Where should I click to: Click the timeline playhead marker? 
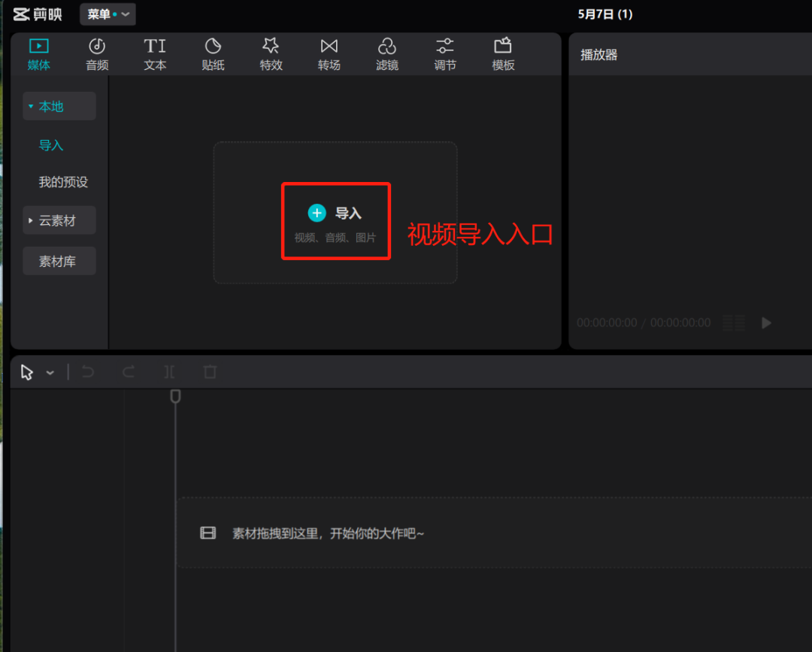(175, 396)
